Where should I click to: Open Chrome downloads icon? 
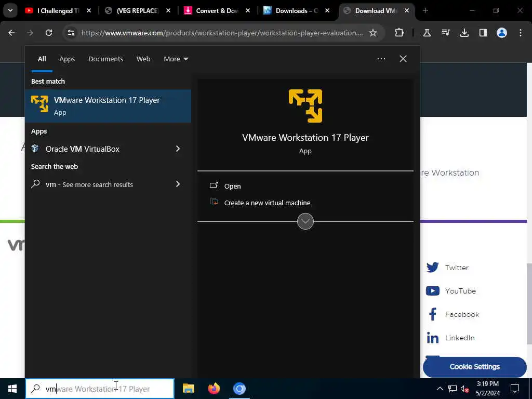click(x=464, y=33)
